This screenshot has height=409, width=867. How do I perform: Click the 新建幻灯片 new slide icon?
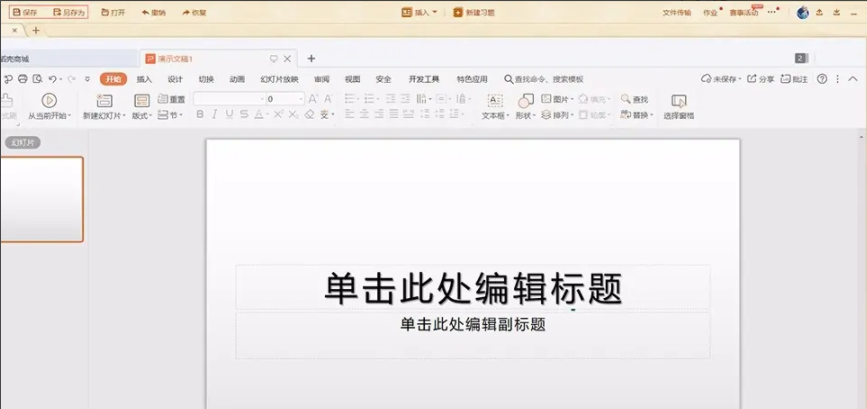(x=104, y=100)
